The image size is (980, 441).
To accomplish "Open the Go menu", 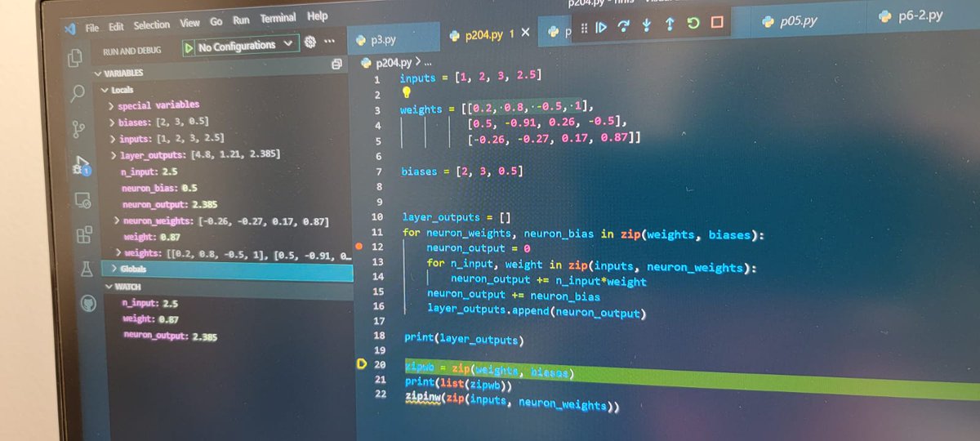I will tap(216, 22).
